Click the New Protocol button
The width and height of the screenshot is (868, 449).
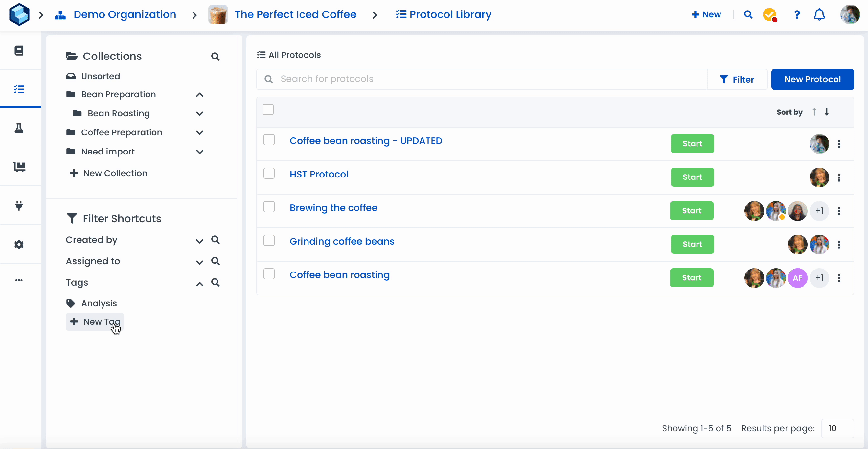812,79
